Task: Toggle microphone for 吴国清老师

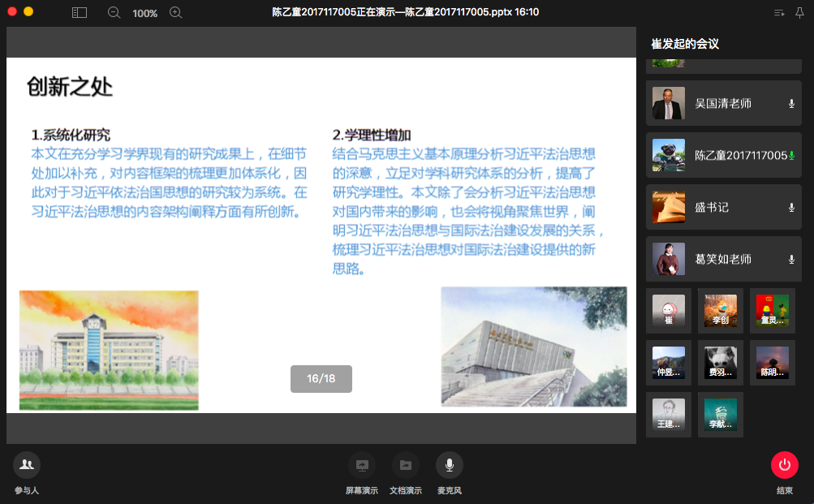Action: coord(791,104)
